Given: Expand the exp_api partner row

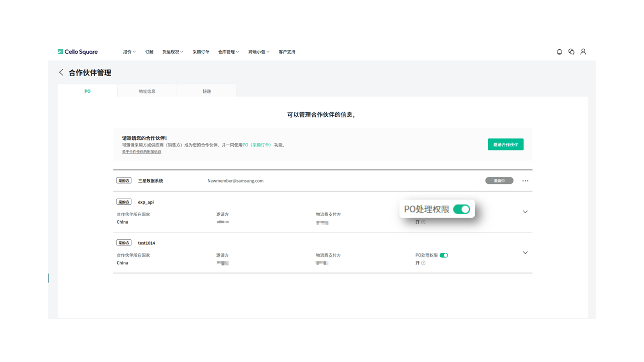Looking at the screenshot, I should click(525, 212).
